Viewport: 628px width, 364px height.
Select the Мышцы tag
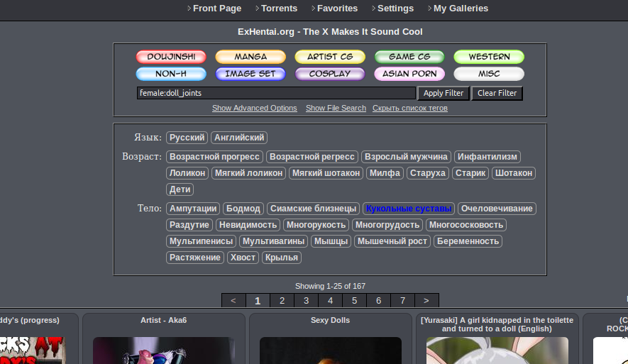pyautogui.click(x=331, y=241)
